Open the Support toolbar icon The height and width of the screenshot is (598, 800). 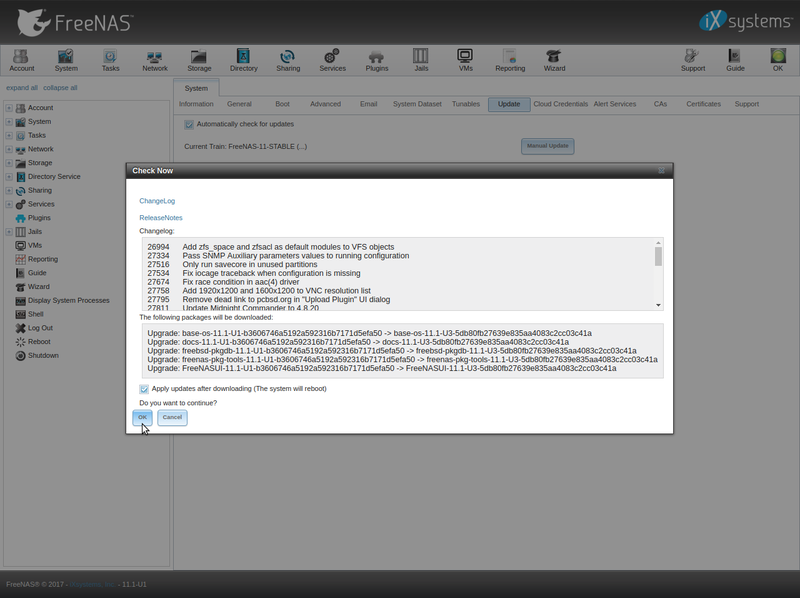(x=693, y=60)
